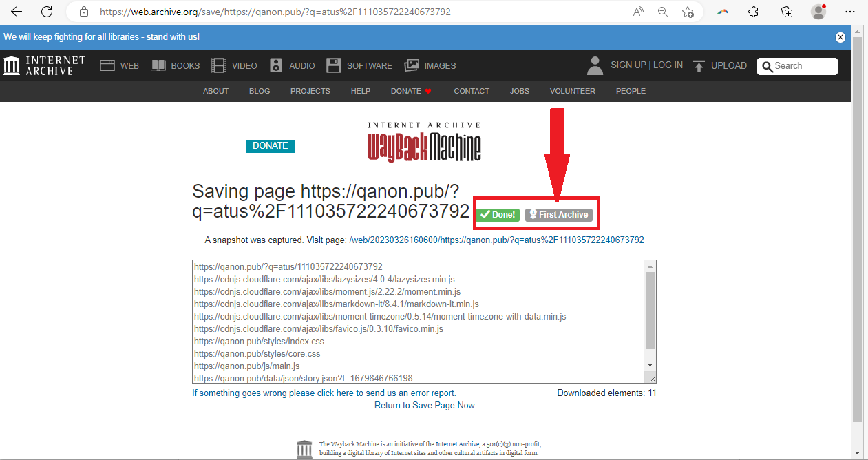Screen dimensions: 868x460
Task: Click the story.json URL line
Action: [304, 378]
